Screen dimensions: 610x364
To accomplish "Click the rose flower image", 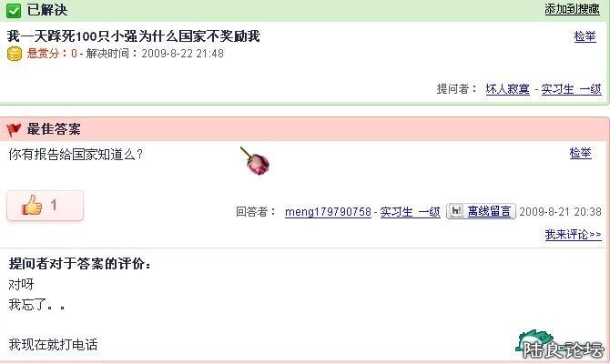I will coord(256,161).
